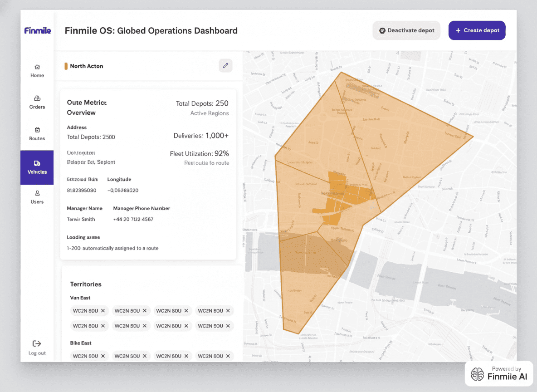Remove the last postcode chip under Bike East
Screen dimensions: 537x392
(x=228, y=356)
